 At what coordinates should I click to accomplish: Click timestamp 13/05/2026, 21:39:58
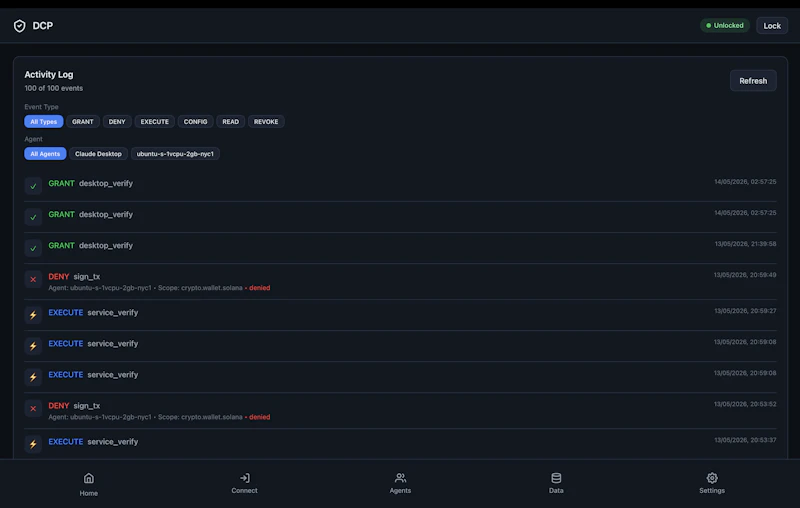coord(745,244)
